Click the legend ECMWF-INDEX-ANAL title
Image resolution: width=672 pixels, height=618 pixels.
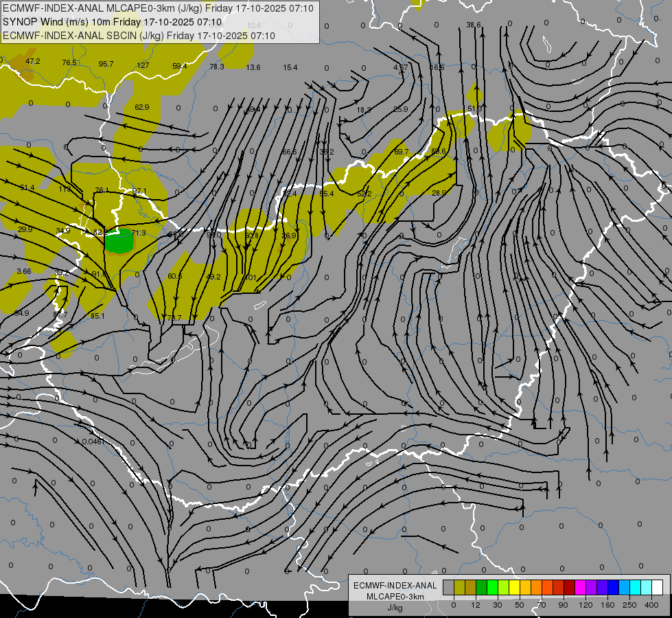(x=395, y=586)
